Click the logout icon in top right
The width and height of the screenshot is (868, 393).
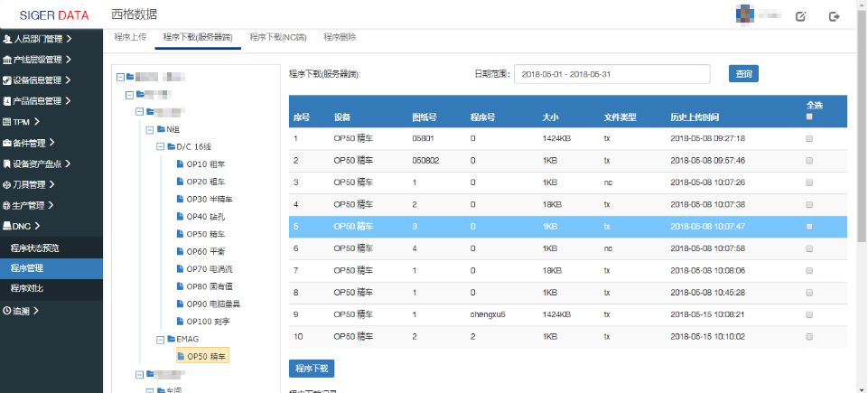834,16
